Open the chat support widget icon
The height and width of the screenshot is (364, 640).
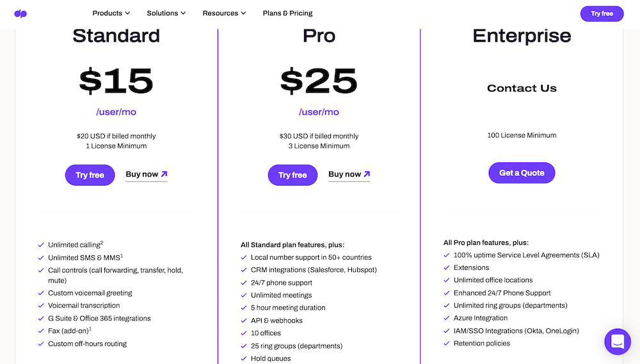click(x=618, y=342)
